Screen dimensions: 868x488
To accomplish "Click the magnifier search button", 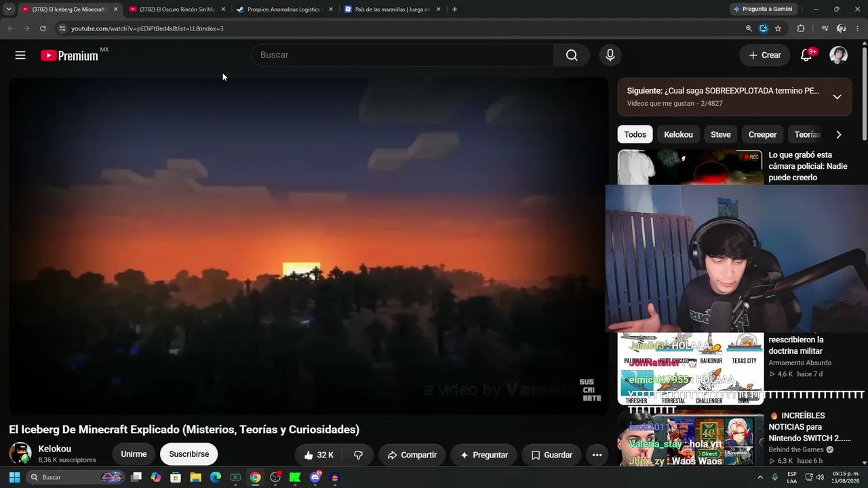I will click(x=572, y=55).
